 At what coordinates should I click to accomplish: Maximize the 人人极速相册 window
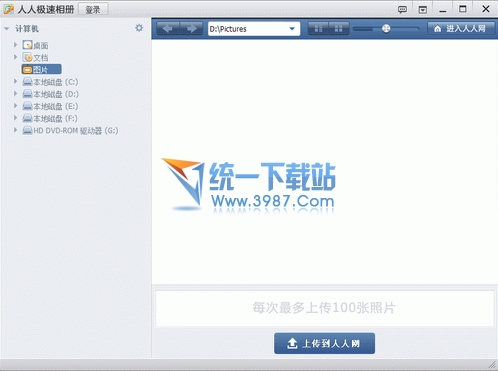pyautogui.click(x=463, y=9)
